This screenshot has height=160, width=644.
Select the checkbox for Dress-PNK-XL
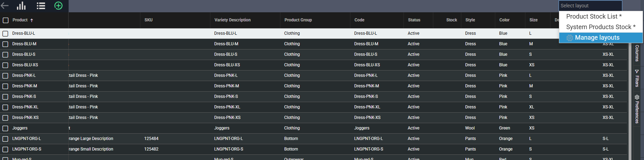pos(5,107)
